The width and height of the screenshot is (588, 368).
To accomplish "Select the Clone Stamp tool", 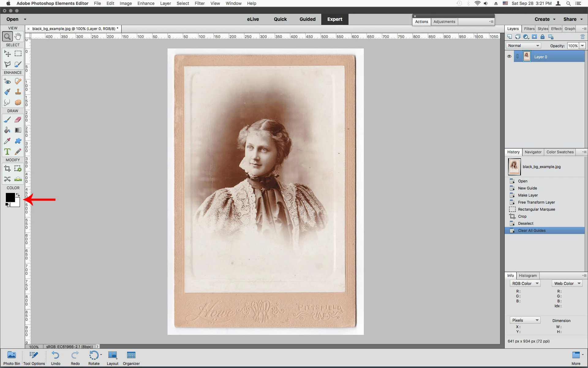I will click(18, 92).
